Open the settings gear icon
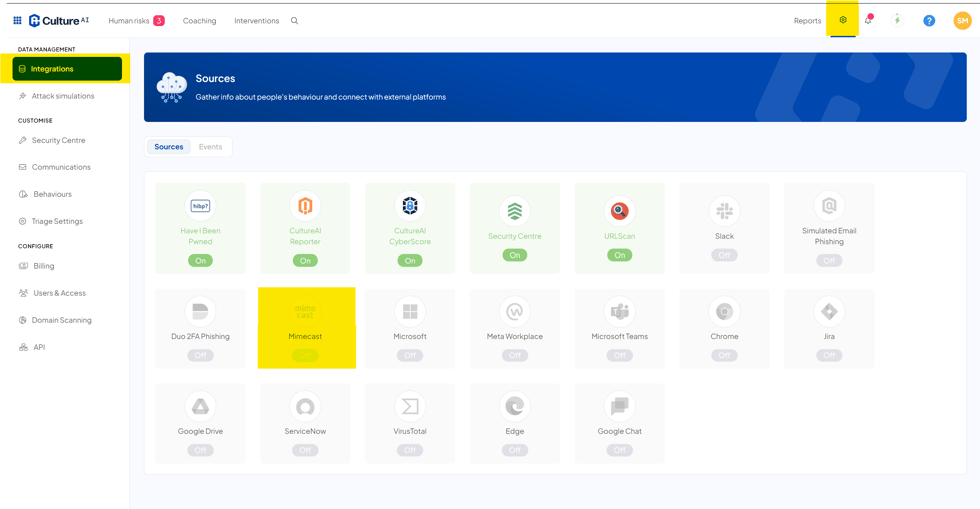The image size is (980, 509). click(843, 20)
